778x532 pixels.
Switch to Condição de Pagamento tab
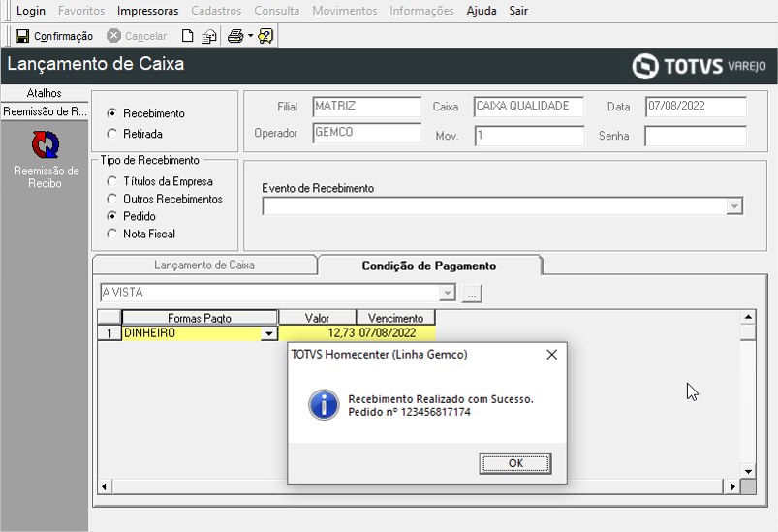pos(429,266)
